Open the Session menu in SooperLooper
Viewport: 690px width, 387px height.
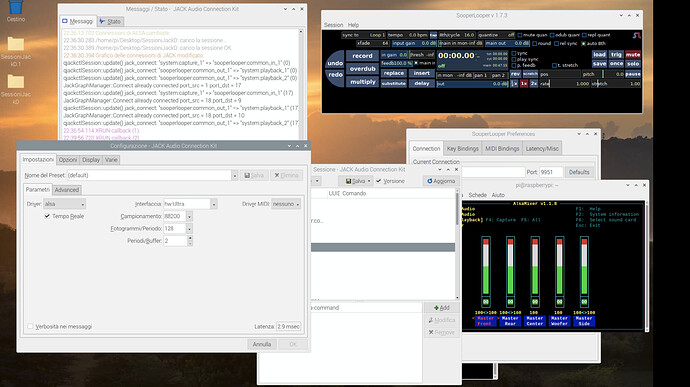(x=333, y=25)
